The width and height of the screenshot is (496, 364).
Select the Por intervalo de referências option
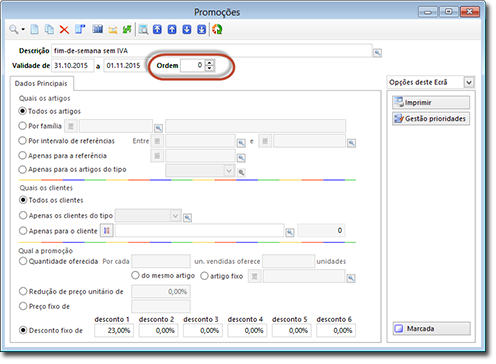(x=22, y=141)
